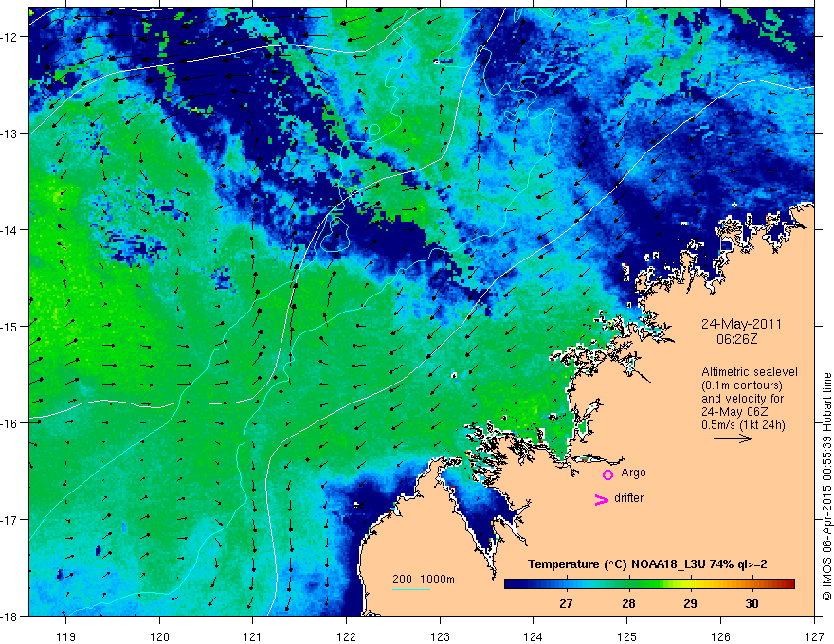Click the latitude axis label -13
The width and height of the screenshot is (834, 644).
tap(9, 134)
